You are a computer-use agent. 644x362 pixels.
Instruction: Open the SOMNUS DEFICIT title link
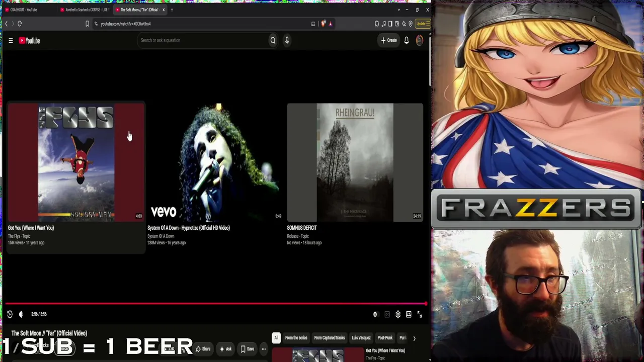302,228
